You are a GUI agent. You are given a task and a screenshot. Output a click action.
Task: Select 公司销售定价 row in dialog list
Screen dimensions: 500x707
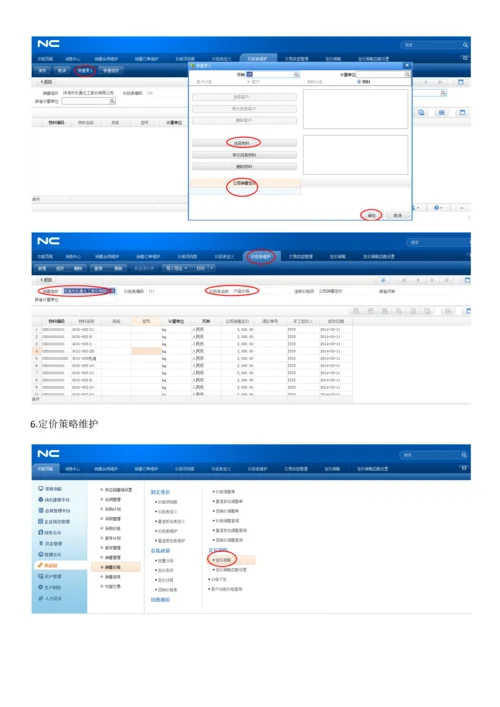click(245, 183)
